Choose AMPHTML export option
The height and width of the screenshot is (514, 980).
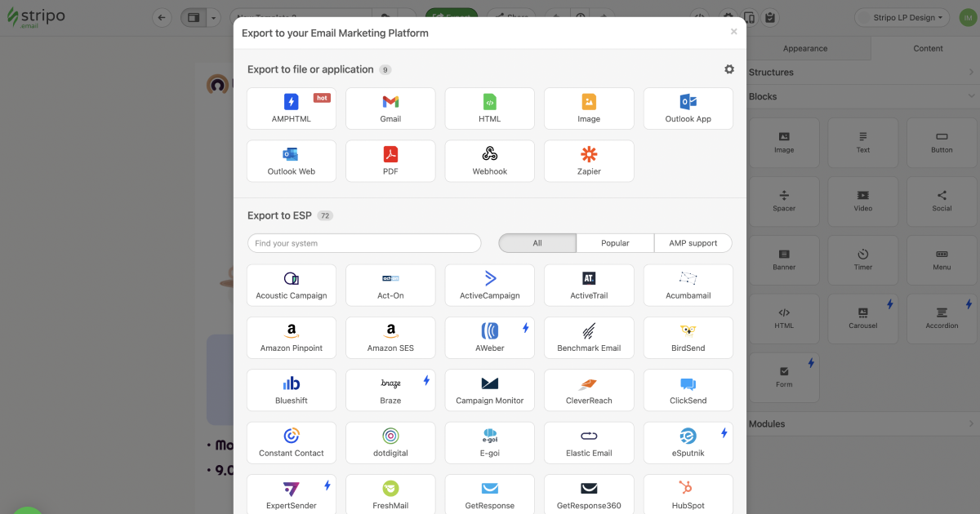(x=292, y=109)
